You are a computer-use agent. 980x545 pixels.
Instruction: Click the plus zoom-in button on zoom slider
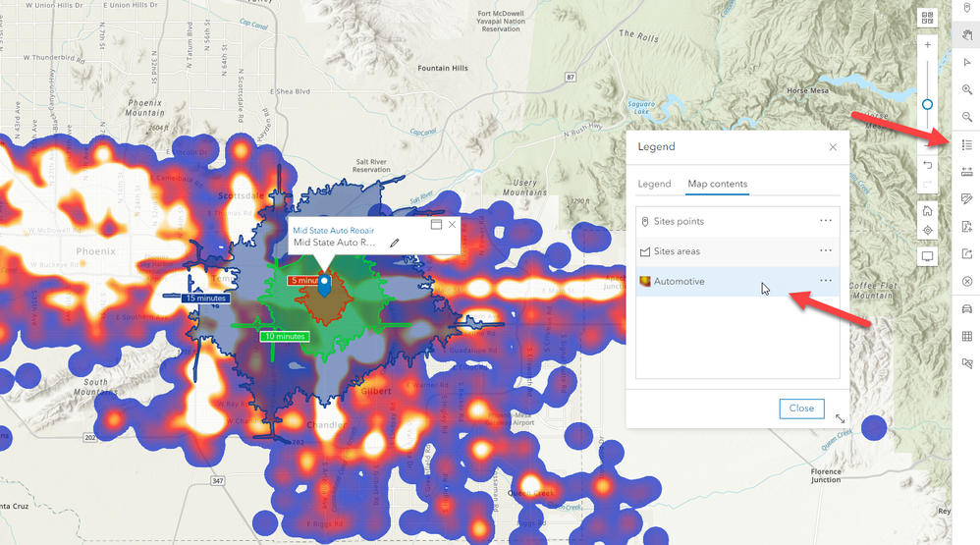(x=928, y=45)
